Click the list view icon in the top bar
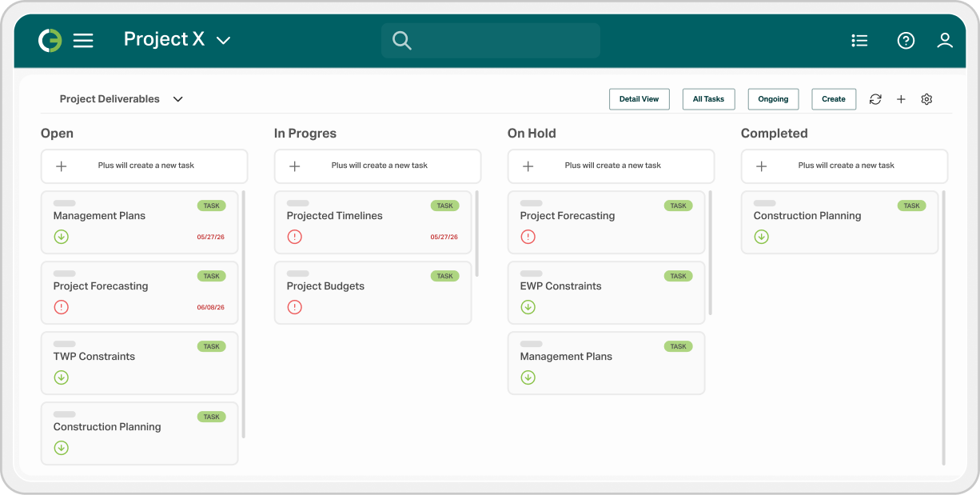This screenshot has height=495, width=980. (859, 40)
